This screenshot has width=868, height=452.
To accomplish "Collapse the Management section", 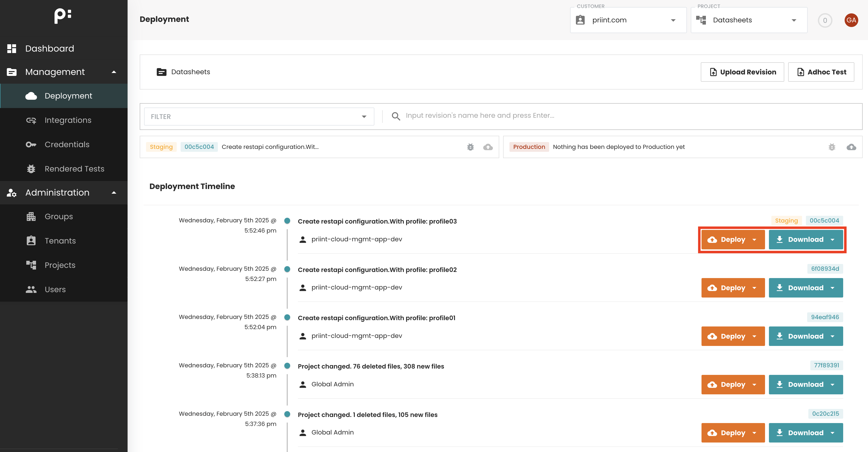I will (x=114, y=72).
